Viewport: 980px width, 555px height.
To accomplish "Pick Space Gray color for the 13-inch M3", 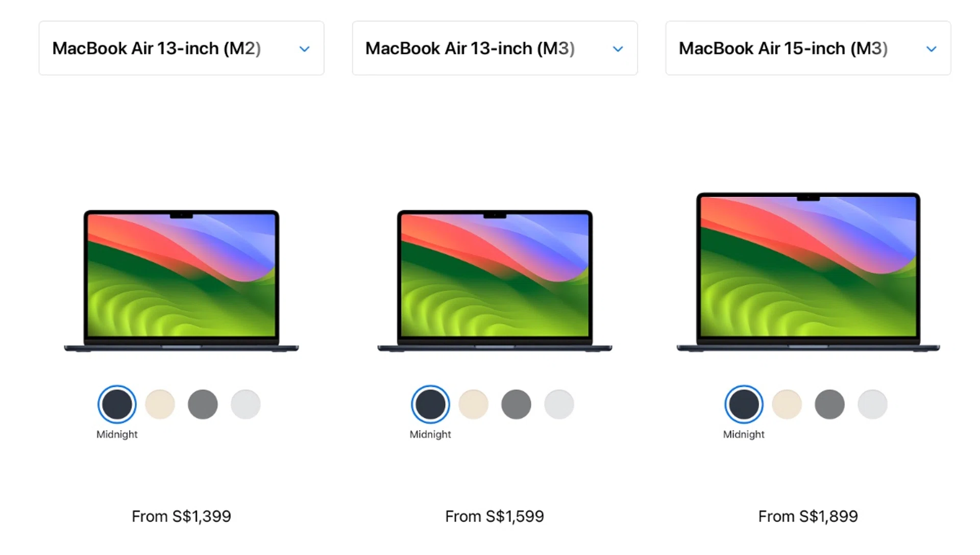I will pyautogui.click(x=517, y=404).
